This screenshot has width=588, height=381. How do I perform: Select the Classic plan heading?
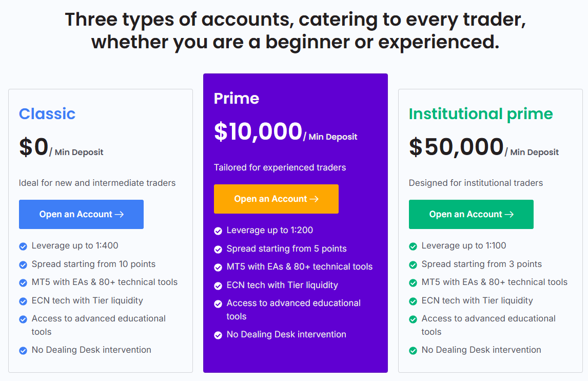pyautogui.click(x=47, y=113)
